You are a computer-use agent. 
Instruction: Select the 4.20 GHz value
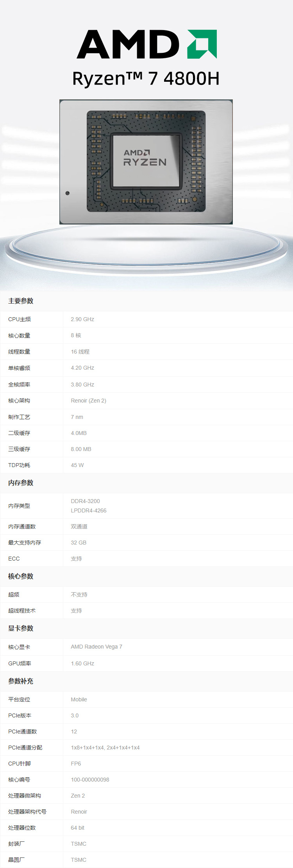[x=82, y=368]
